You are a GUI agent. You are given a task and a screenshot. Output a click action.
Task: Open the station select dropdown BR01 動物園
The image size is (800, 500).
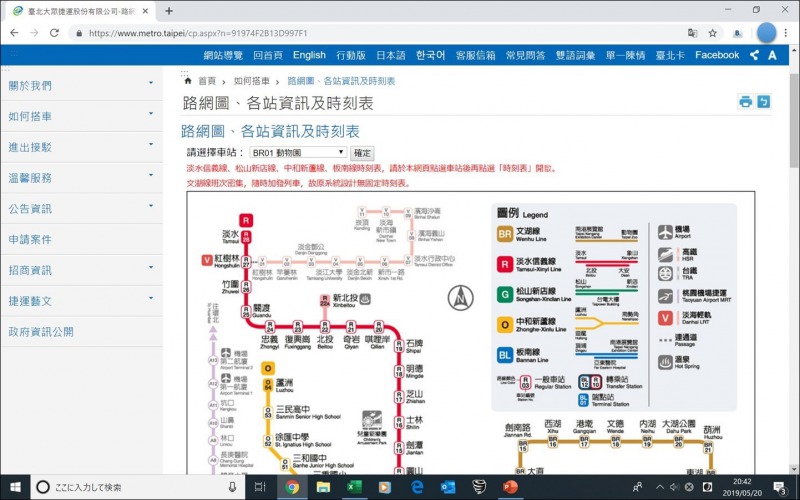282,153
